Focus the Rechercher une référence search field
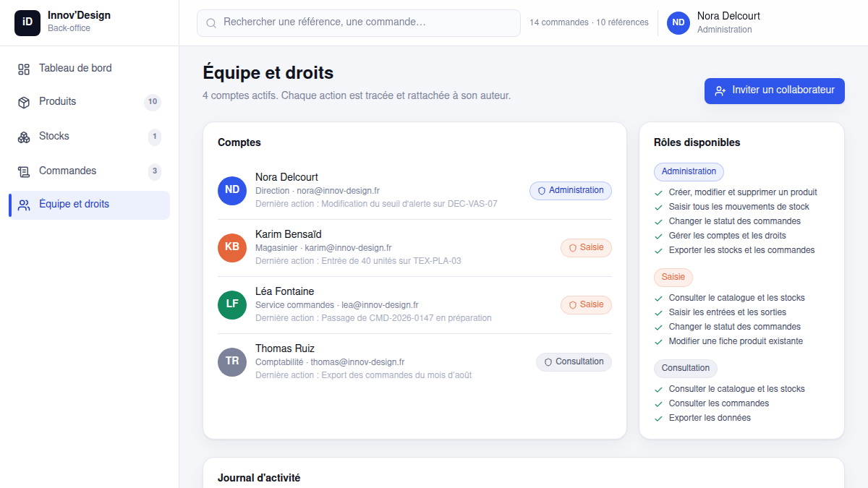Image resolution: width=868 pixels, height=488 pixels. pos(359,23)
